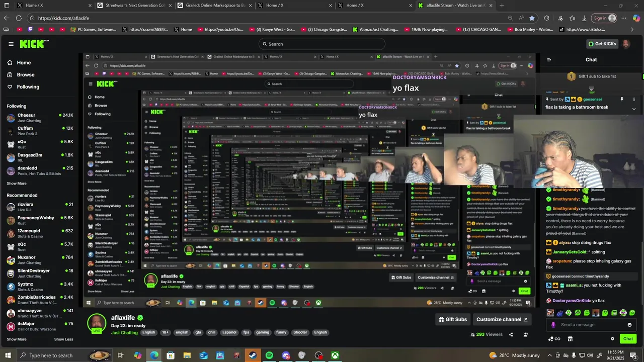This screenshot has height=362, width=644.
Task: Open Cheesur channel in Following list
Action: coord(40,118)
